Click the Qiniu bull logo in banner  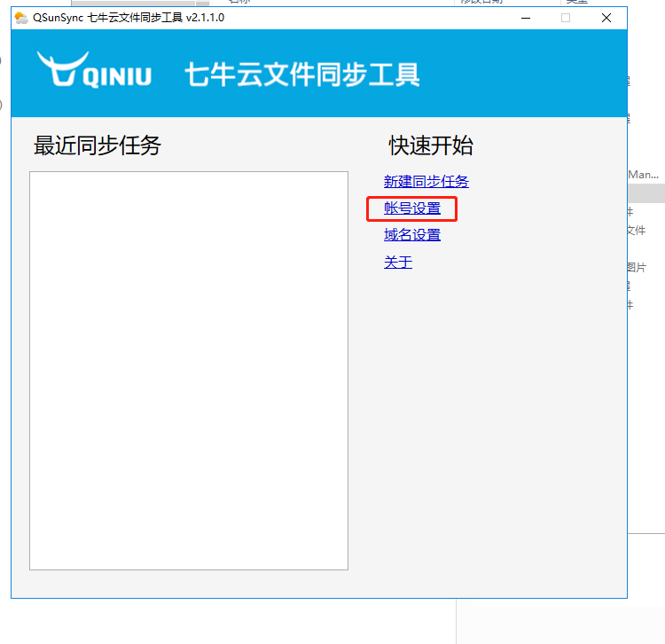coord(94,70)
